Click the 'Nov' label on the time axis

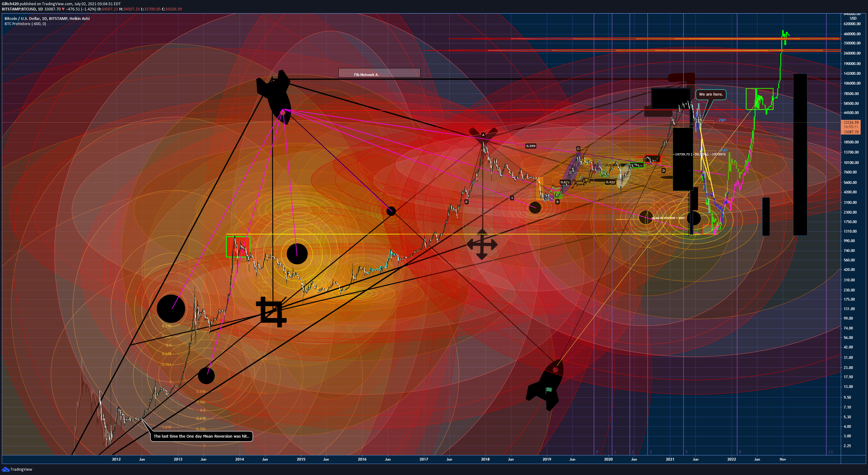tap(783, 459)
